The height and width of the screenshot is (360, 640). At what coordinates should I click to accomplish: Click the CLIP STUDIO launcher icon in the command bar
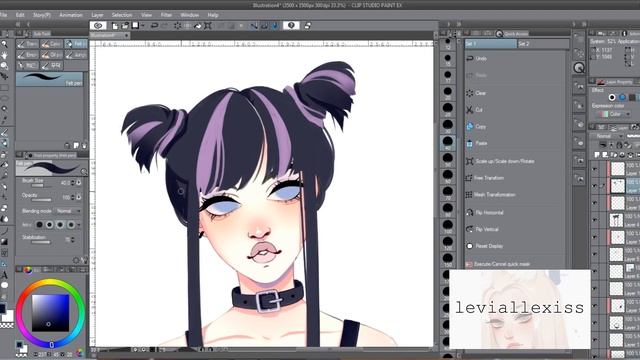(98, 26)
